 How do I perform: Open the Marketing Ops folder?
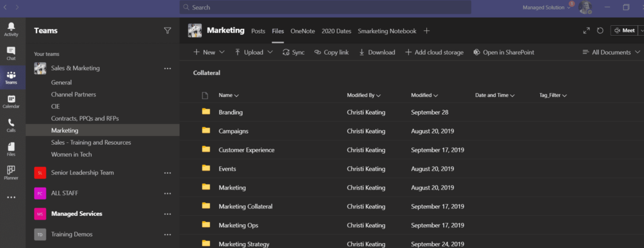coord(238,225)
